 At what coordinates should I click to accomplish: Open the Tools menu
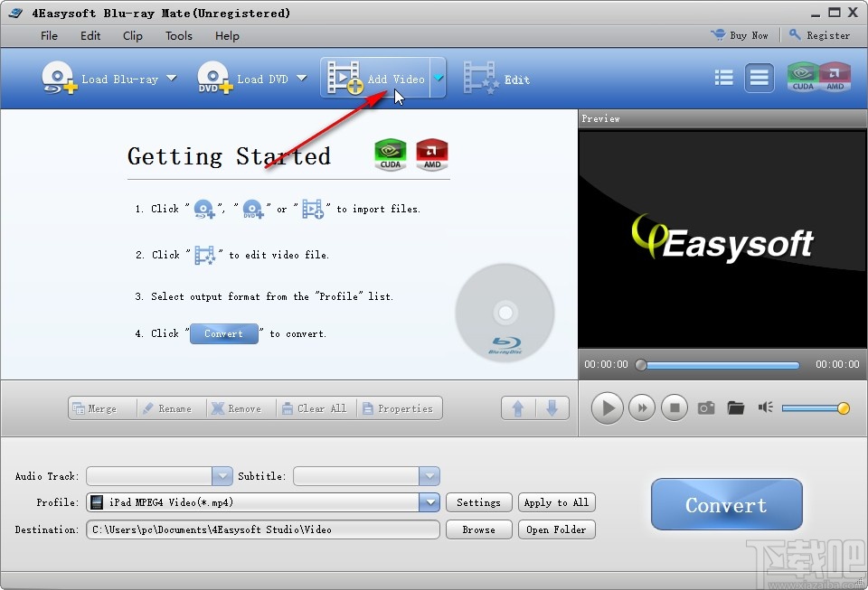click(x=179, y=36)
